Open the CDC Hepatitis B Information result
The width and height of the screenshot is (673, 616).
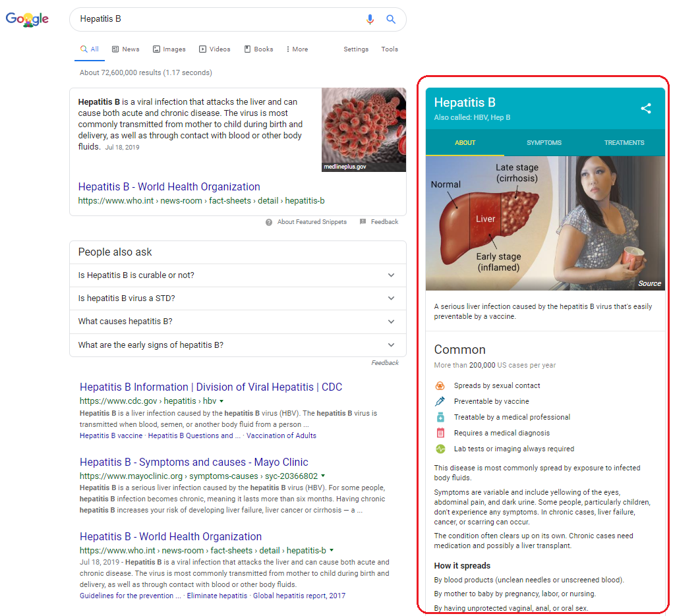[211, 387]
